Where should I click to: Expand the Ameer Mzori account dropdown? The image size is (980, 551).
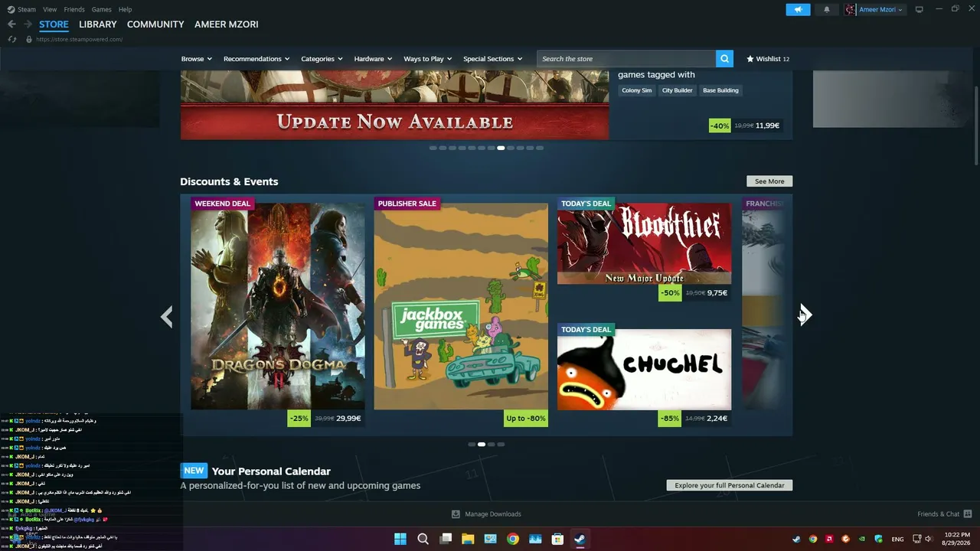(x=880, y=9)
